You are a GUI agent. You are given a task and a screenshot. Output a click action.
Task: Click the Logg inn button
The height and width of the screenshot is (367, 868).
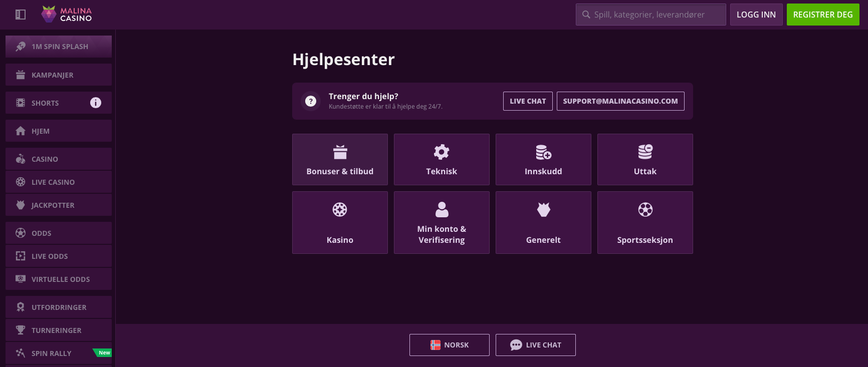(x=756, y=15)
